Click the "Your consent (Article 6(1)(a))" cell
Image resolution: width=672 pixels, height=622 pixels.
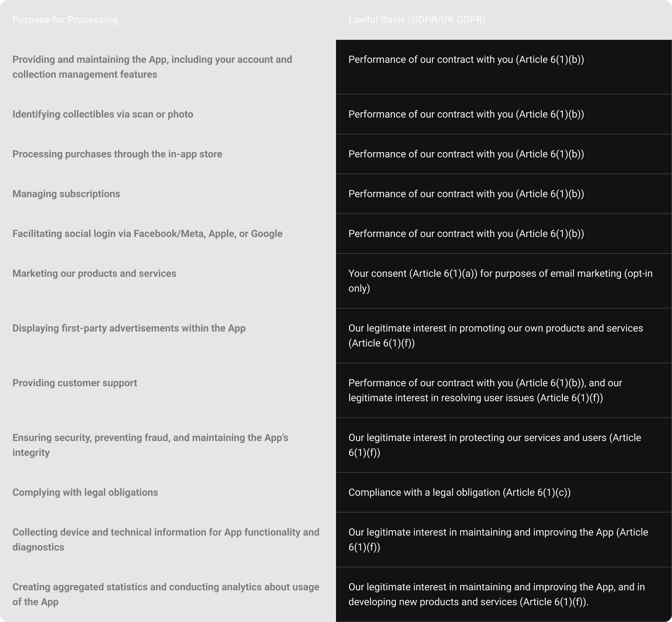tap(500, 281)
